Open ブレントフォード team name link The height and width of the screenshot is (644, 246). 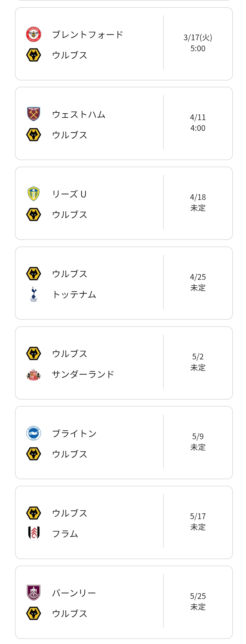(x=87, y=35)
